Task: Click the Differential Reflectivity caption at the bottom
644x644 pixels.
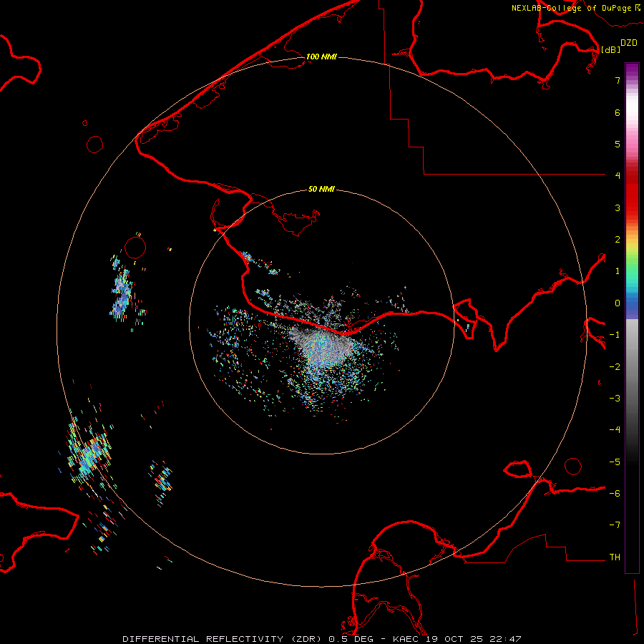Action: click(x=322, y=639)
